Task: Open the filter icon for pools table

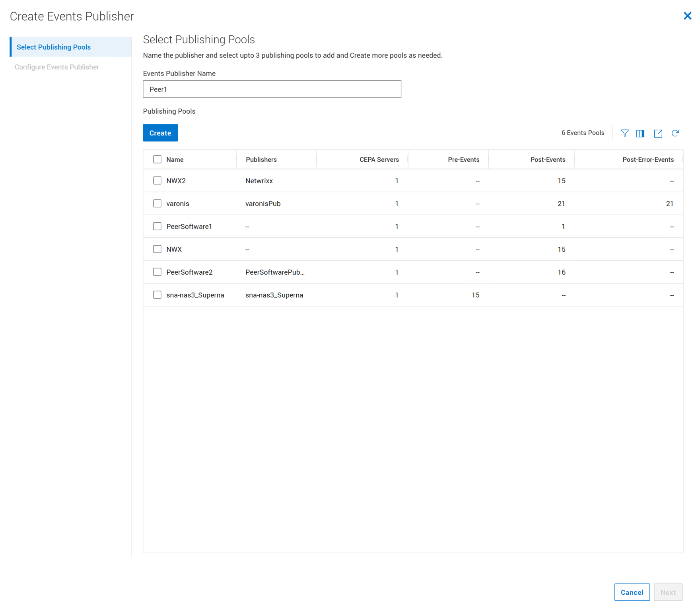Action: [624, 133]
